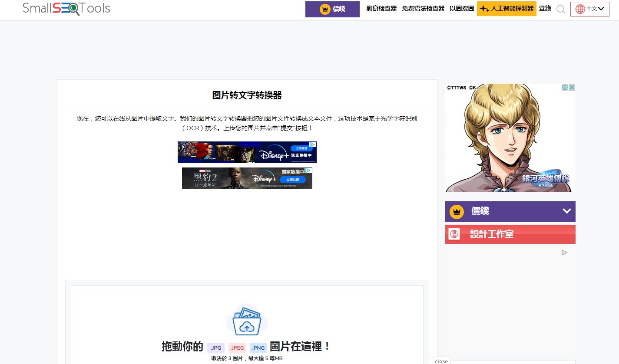Click the red 設計工作室 logo icon
The image size is (619, 364).
coord(454,234)
